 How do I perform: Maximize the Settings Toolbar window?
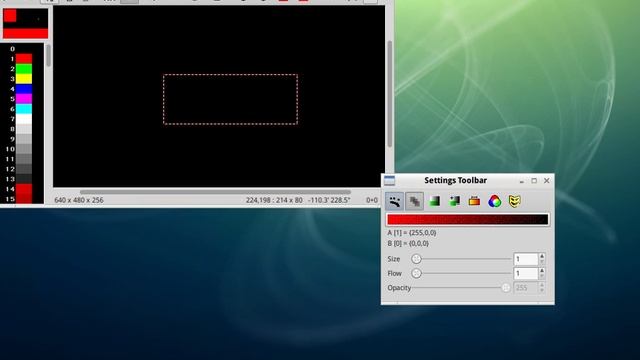[534, 180]
